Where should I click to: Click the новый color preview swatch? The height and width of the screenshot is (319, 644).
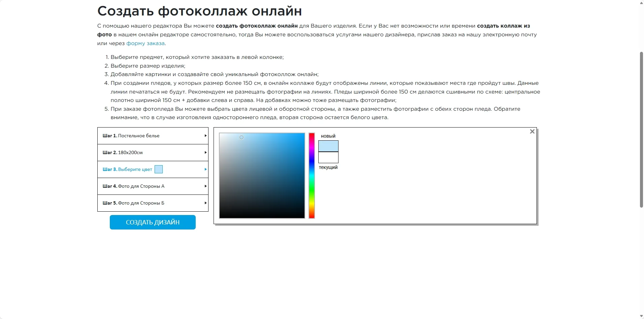[328, 146]
